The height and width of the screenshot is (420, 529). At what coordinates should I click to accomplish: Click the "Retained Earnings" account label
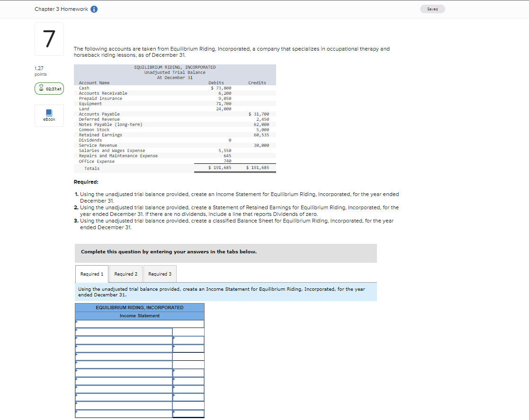[x=100, y=135]
